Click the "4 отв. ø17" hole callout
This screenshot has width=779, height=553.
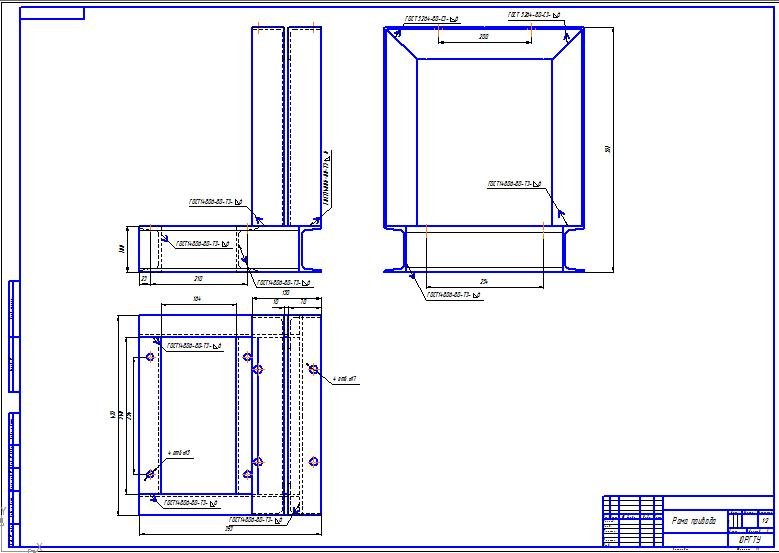point(344,379)
